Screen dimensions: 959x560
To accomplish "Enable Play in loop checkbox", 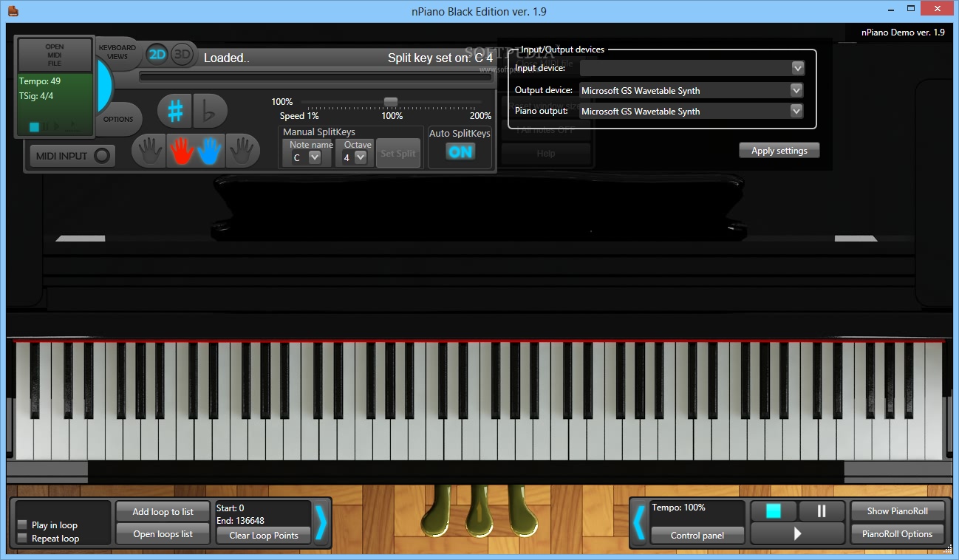I will (22, 525).
